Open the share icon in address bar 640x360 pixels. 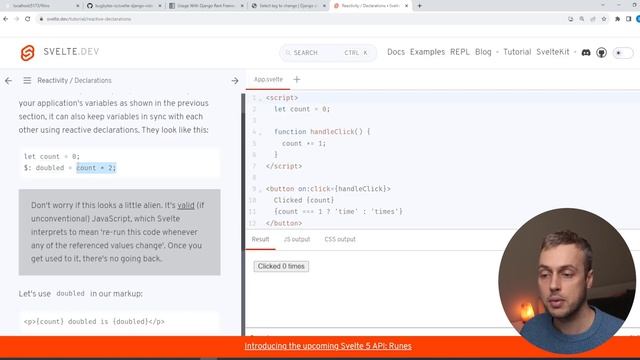point(593,19)
